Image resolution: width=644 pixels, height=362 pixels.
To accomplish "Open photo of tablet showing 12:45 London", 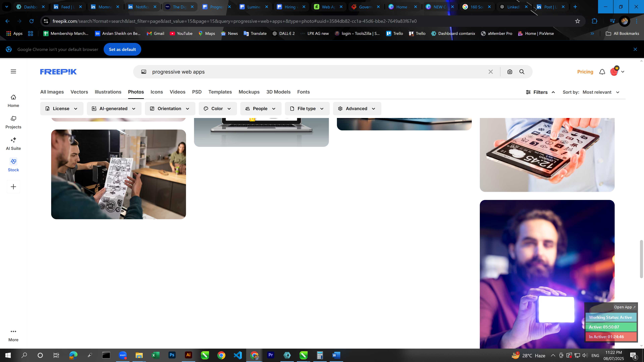I will 547,155.
